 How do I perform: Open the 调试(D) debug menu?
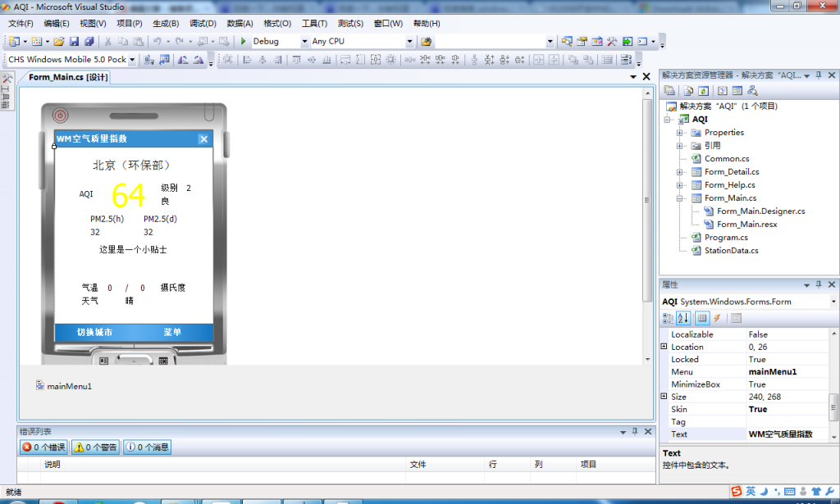tap(203, 24)
